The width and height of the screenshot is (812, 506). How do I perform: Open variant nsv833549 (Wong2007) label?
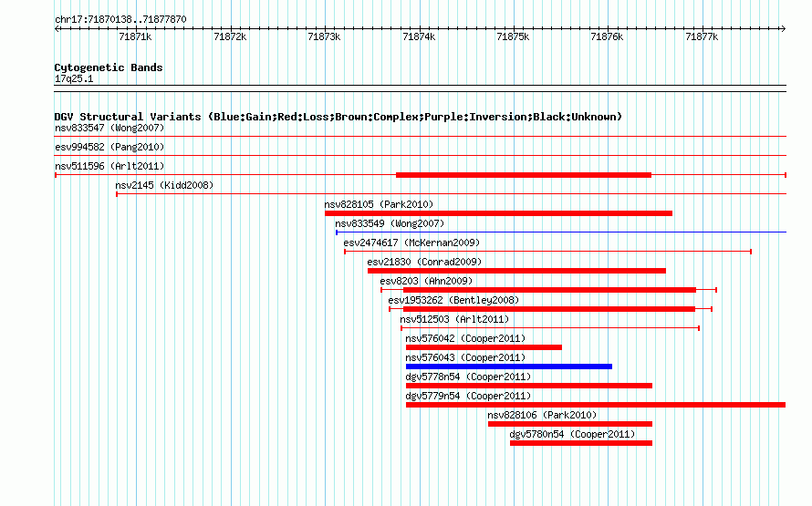click(390, 223)
